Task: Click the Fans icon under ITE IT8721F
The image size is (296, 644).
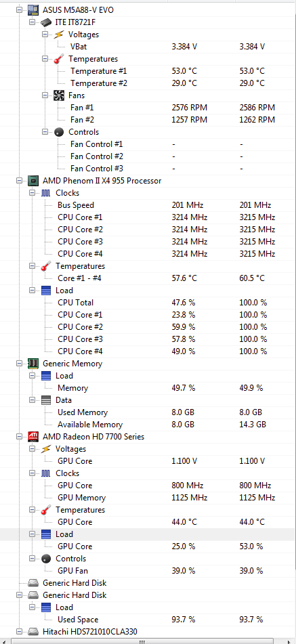Action: click(59, 95)
